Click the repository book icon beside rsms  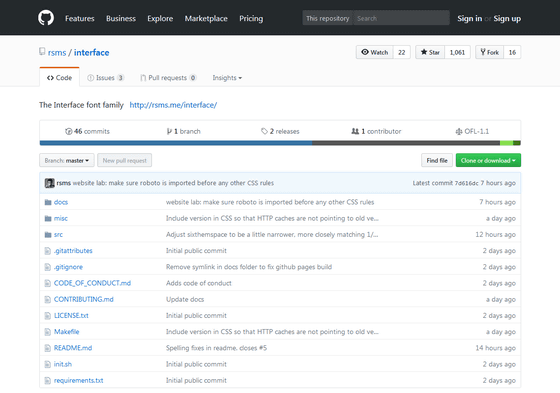pos(42,52)
